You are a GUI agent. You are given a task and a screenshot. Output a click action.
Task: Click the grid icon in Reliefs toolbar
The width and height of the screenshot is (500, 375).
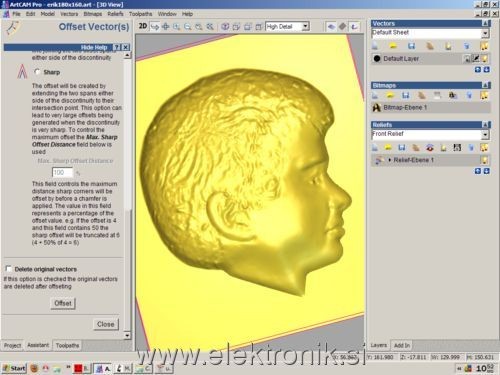[457, 148]
